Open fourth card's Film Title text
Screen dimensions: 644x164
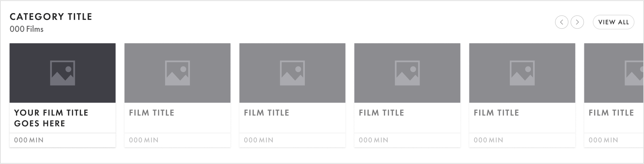pyautogui.click(x=381, y=113)
